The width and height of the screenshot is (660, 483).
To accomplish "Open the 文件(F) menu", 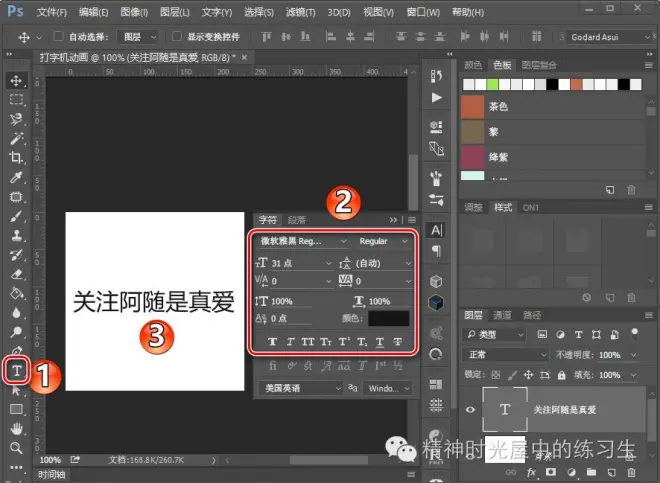I will (52, 12).
